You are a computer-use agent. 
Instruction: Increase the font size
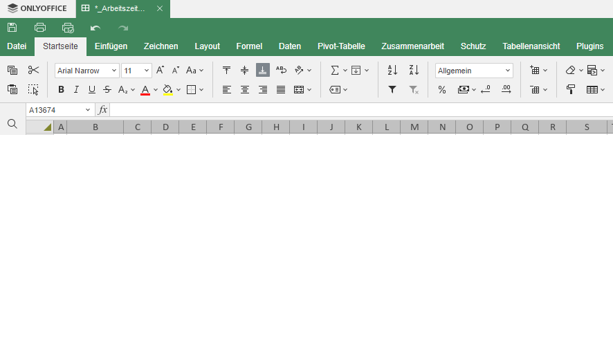(x=160, y=71)
